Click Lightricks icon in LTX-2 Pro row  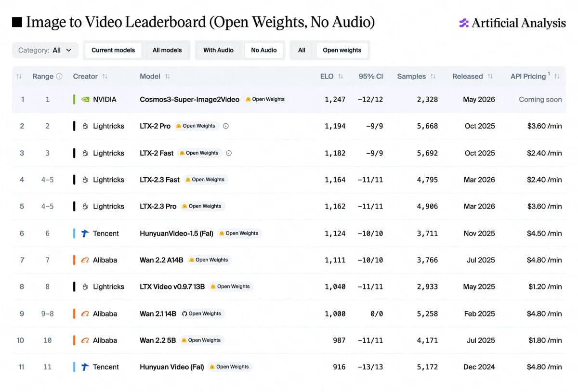[x=85, y=126]
